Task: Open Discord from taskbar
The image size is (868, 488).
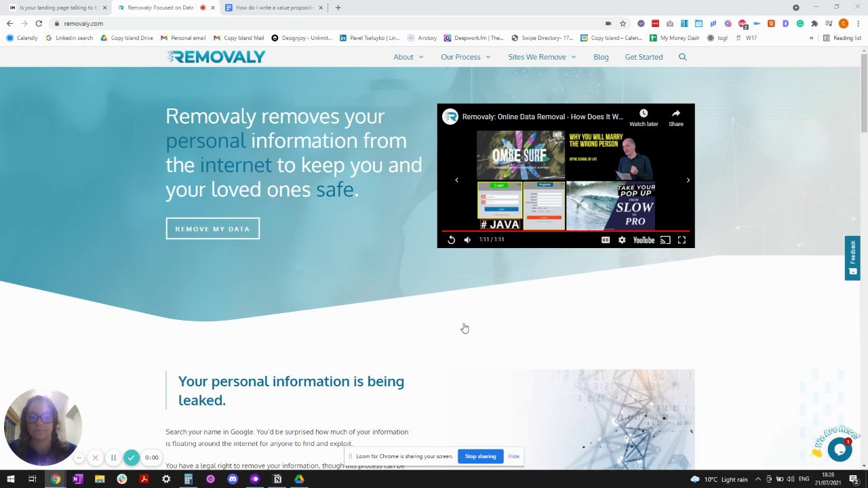Action: (233, 479)
